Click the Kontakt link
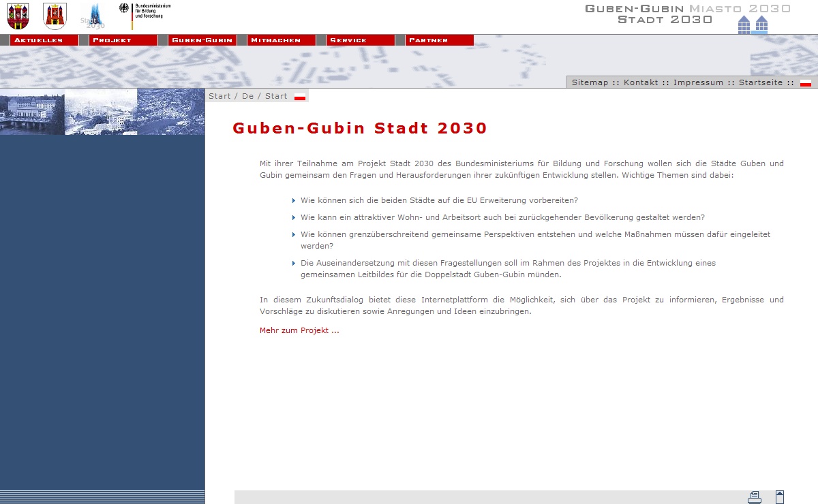The image size is (818, 504). pos(641,82)
